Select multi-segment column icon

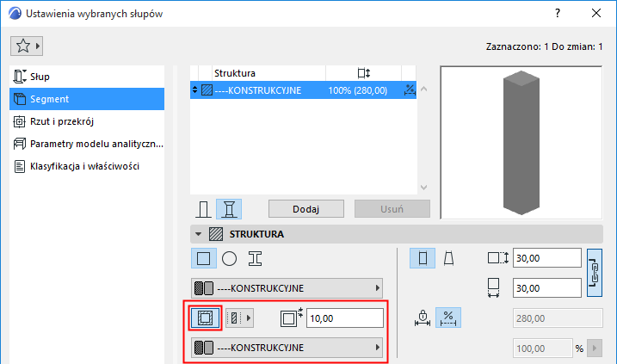229,209
